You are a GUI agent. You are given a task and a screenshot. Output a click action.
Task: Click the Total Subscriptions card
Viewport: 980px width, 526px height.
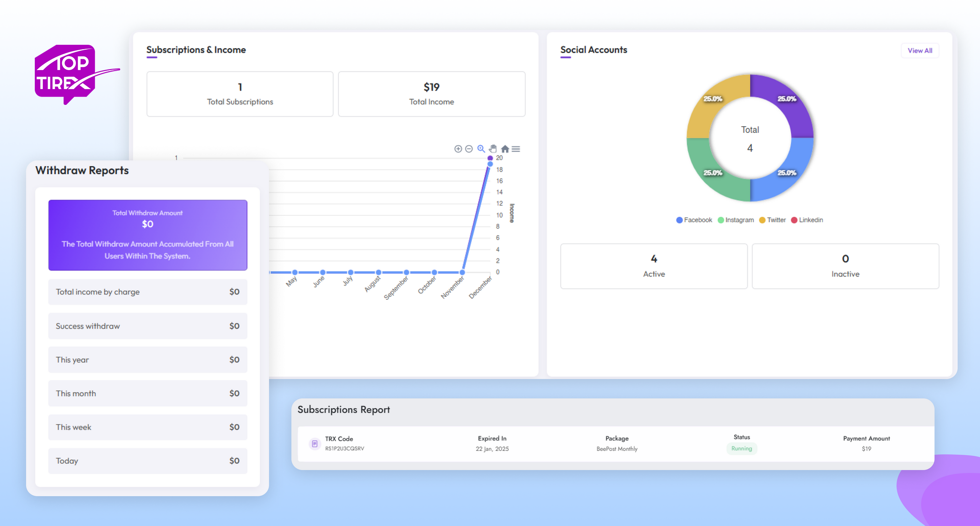(x=240, y=94)
